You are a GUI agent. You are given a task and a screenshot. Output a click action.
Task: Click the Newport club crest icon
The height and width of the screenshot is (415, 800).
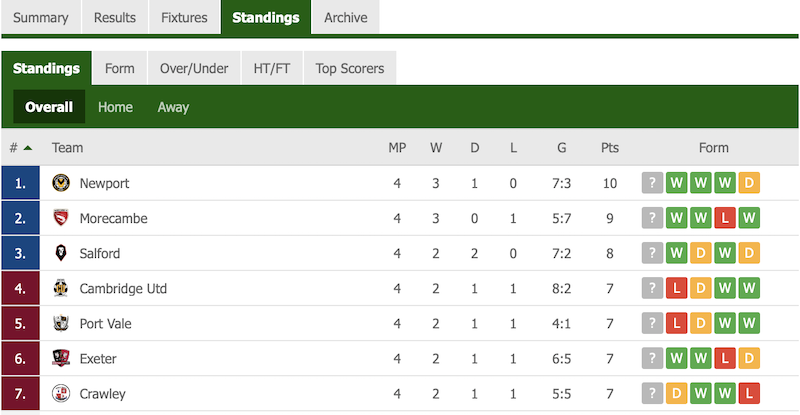click(61, 183)
